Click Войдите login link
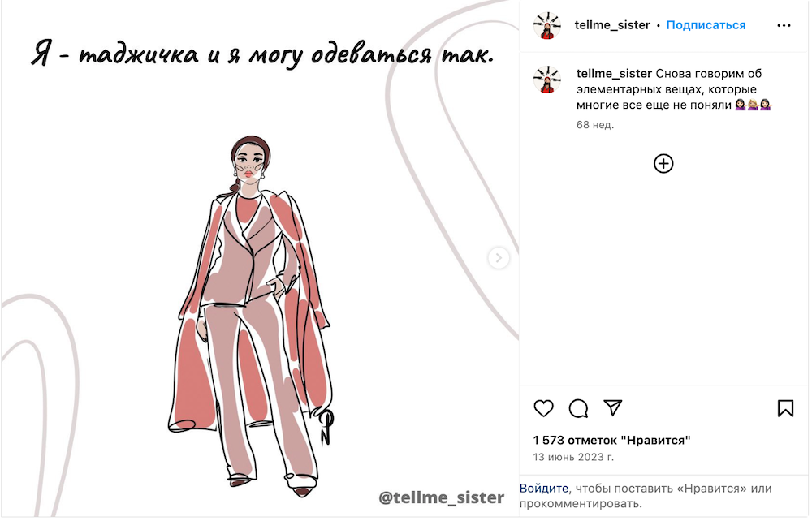 [544, 488]
